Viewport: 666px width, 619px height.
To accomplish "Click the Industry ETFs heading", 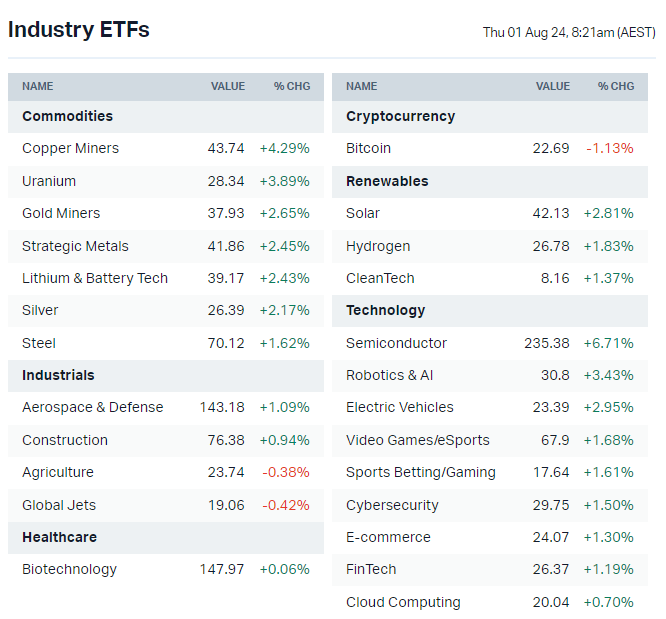I will (79, 30).
